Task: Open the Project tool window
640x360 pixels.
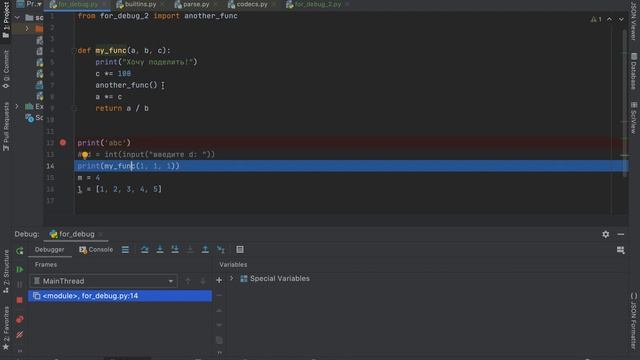Action: click(6, 20)
